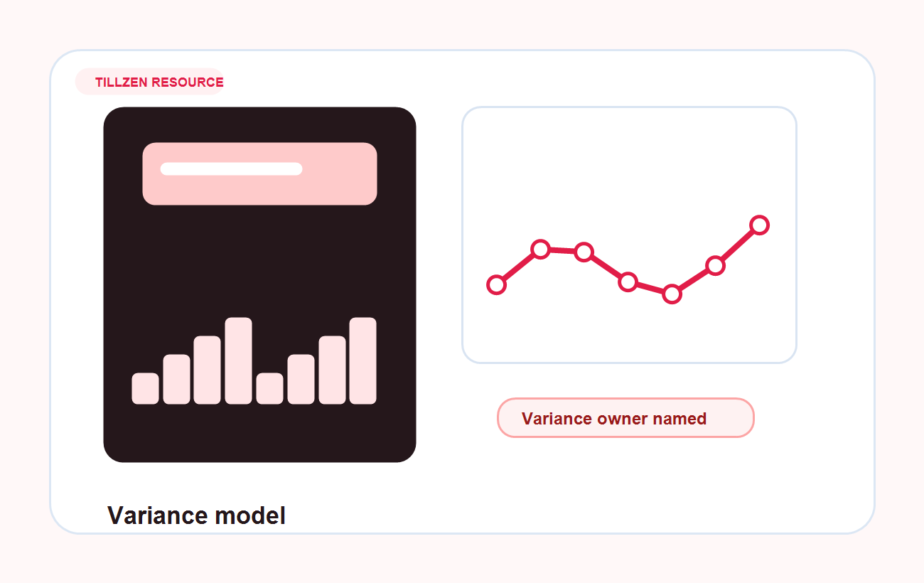Click the third data point on line chart
This screenshot has height=583, width=924.
pos(584,252)
